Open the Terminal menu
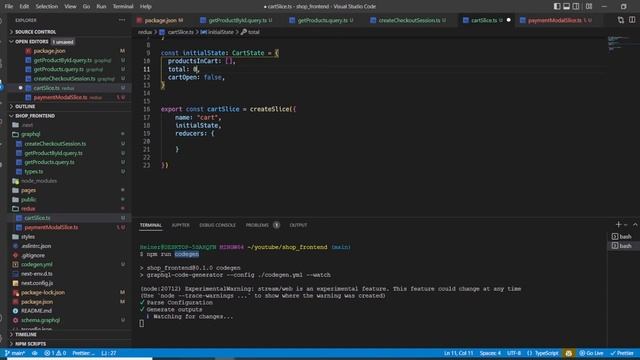640x360 pixels. 123,7
